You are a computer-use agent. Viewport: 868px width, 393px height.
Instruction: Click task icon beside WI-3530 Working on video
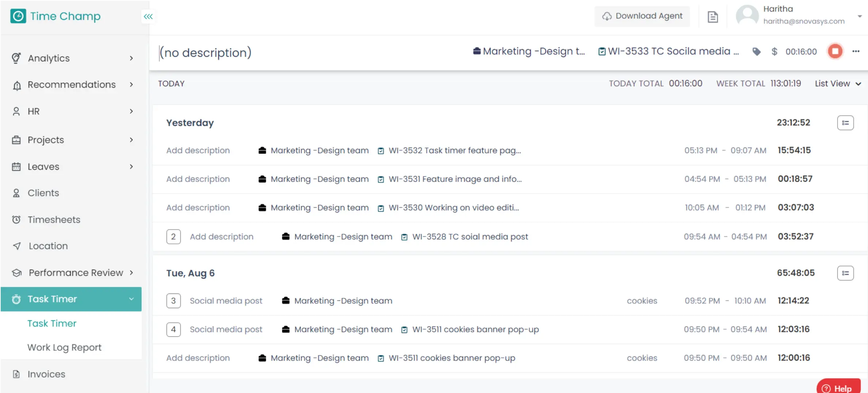point(381,208)
